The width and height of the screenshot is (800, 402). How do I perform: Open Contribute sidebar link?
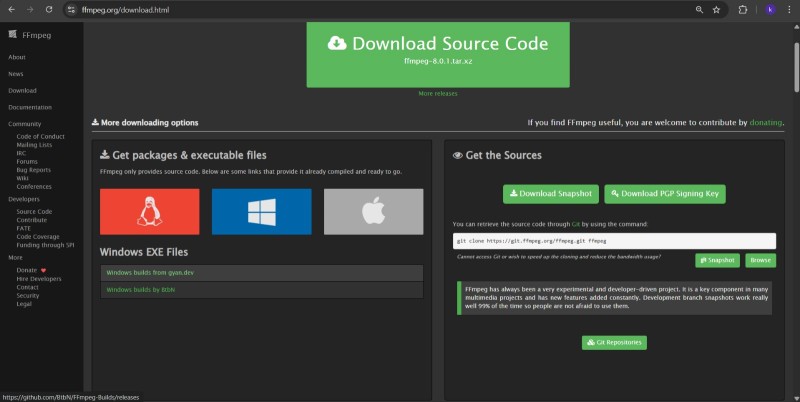click(x=32, y=220)
